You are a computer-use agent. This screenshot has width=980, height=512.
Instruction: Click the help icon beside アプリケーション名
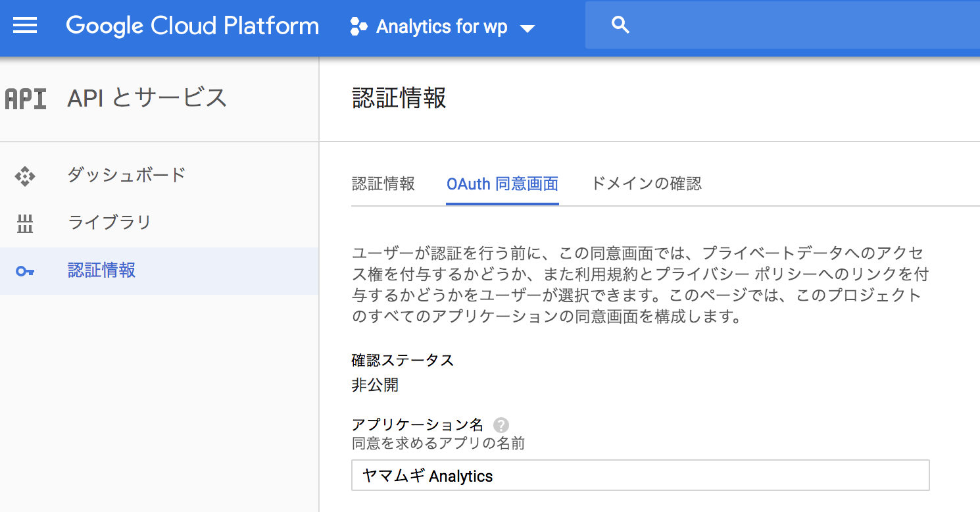click(501, 424)
